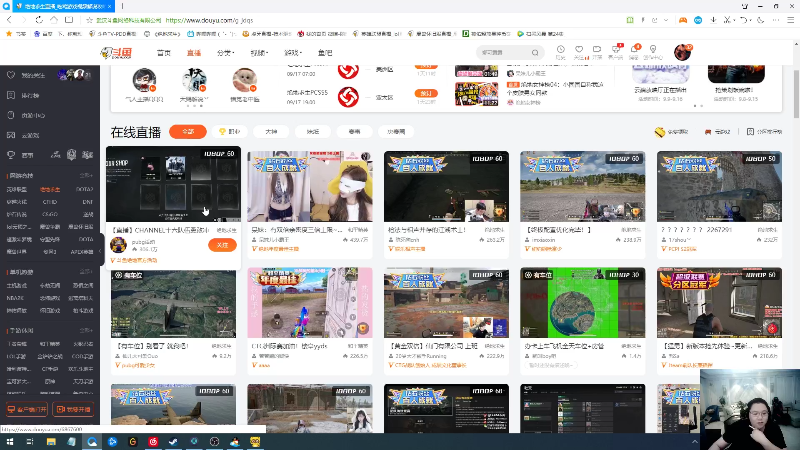This screenshot has height=450, width=800.
Task: Click the cat avatar in recommended streamers
Action: (244, 80)
